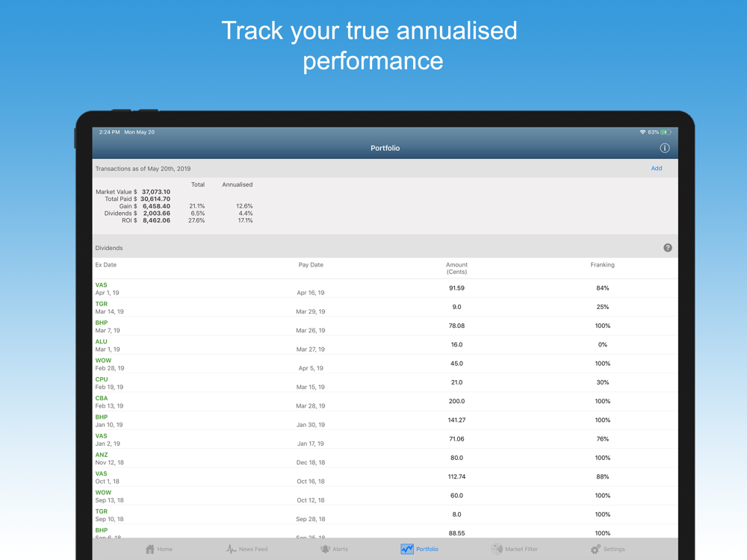
Task: Open ANZ dividend dated Nov 12, 18
Action: 385,458
